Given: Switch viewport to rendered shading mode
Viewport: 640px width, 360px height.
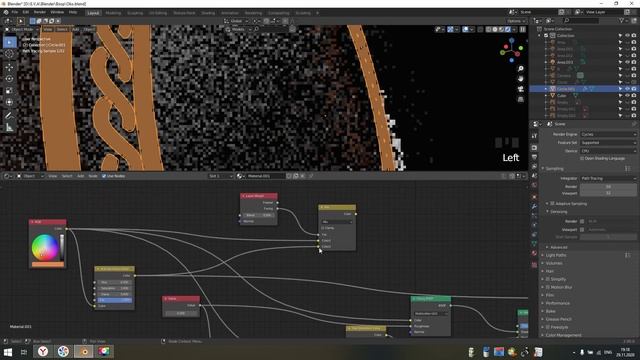Looking at the screenshot, I should [508, 29].
